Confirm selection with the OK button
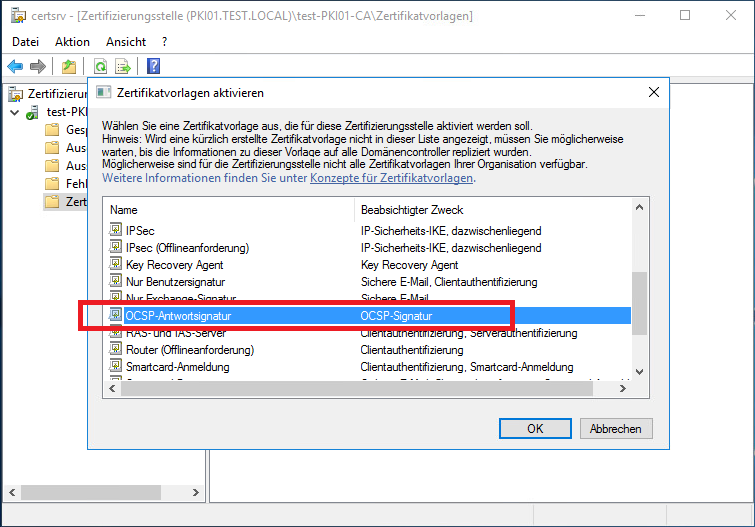Viewport: 755px width, 527px height. [x=535, y=428]
